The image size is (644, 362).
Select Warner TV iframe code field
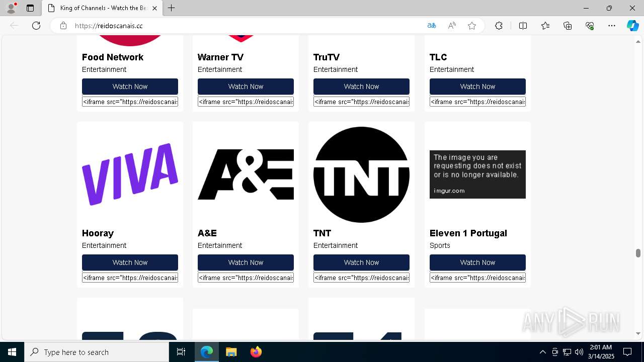[x=246, y=102]
